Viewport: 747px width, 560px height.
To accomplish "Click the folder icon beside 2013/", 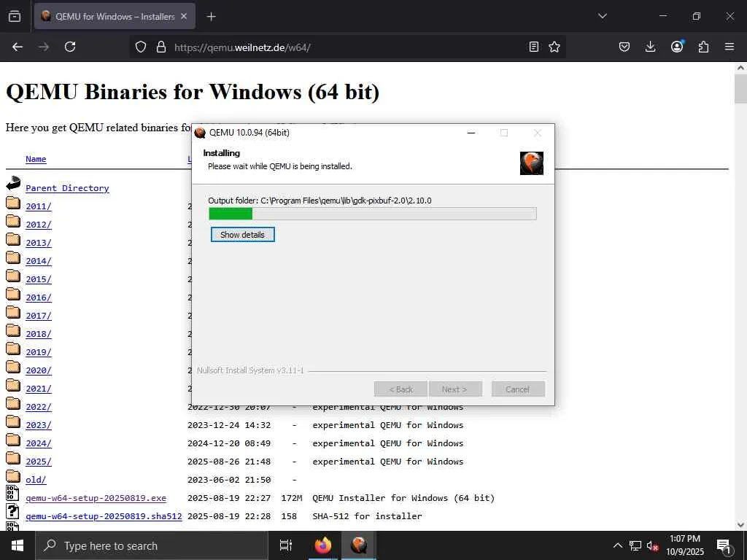I will pos(13,240).
